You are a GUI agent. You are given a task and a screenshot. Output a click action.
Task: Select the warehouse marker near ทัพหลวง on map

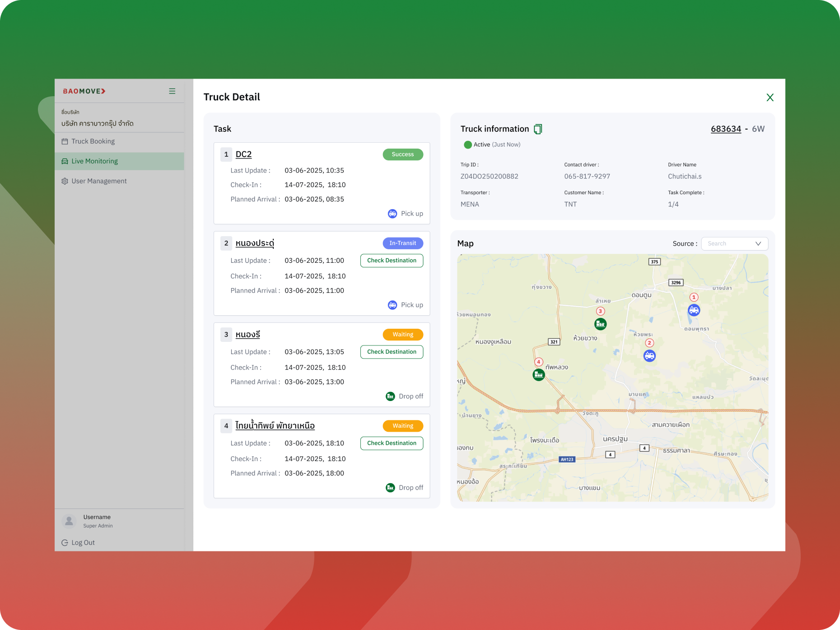(x=538, y=374)
